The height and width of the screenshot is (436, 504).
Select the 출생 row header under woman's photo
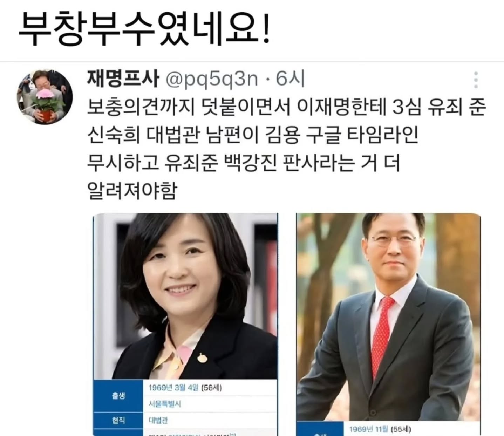click(118, 396)
